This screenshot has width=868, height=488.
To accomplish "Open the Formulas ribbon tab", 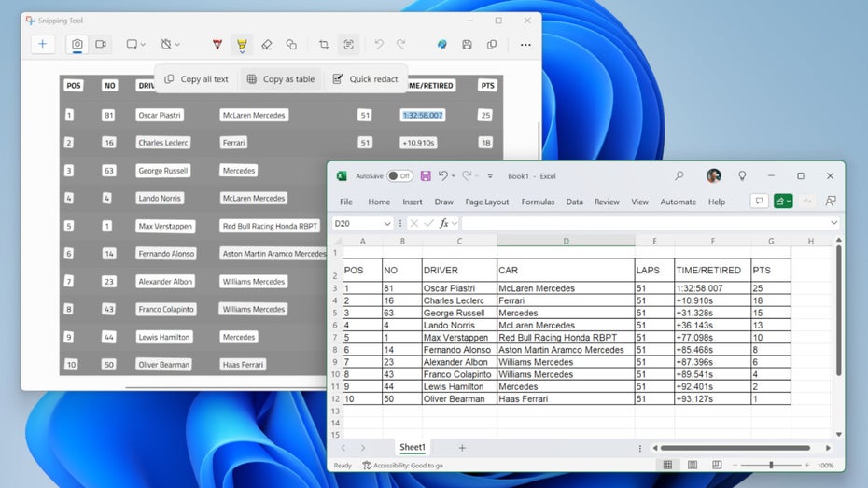I will pos(538,202).
